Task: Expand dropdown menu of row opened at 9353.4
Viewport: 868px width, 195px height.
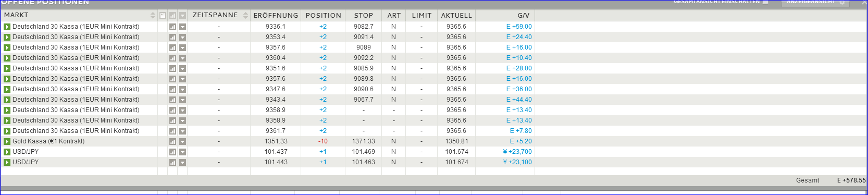Action: click(182, 37)
